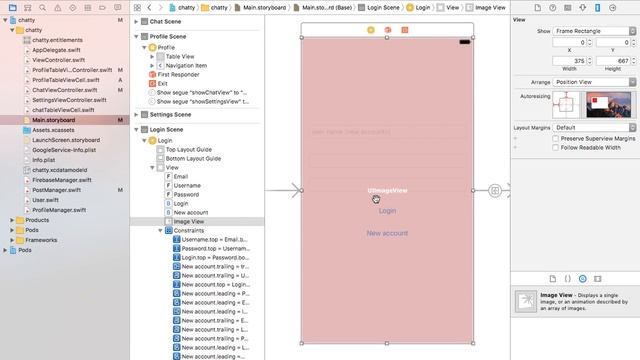Go forward with the jump bar arrow
Image resolution: width=640 pixels, height=360 pixels.
(160, 7)
